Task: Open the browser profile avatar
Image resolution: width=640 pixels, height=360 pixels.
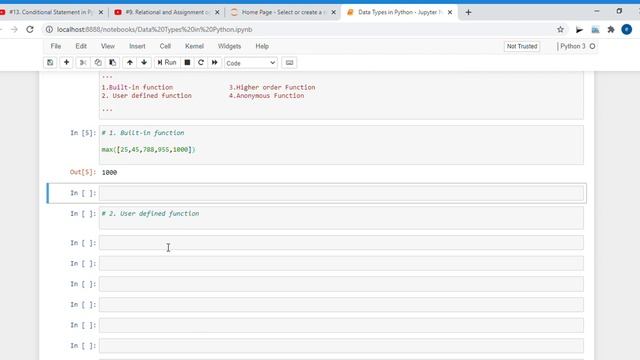Action: click(x=627, y=29)
